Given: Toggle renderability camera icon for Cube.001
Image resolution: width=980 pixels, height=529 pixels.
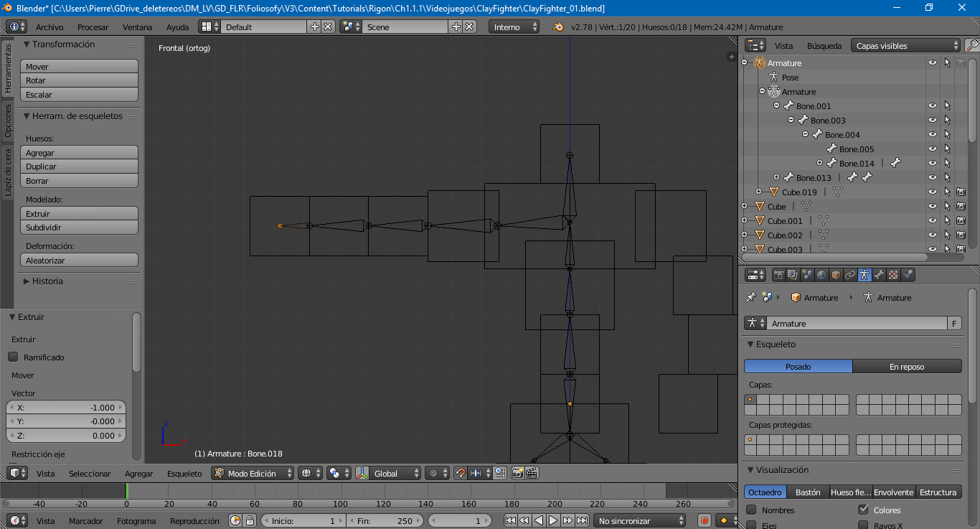Looking at the screenshot, I should tap(961, 220).
